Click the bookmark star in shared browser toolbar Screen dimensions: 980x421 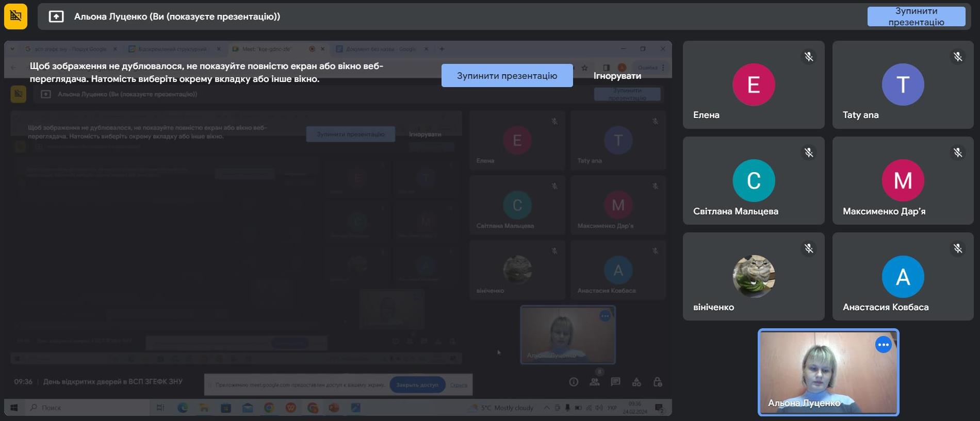[x=584, y=68]
